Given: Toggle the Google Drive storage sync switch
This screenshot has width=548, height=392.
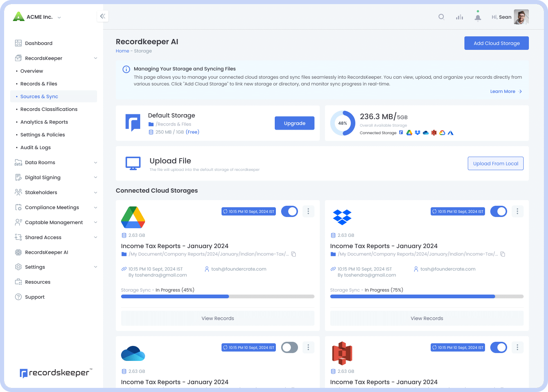Looking at the screenshot, I should point(290,211).
